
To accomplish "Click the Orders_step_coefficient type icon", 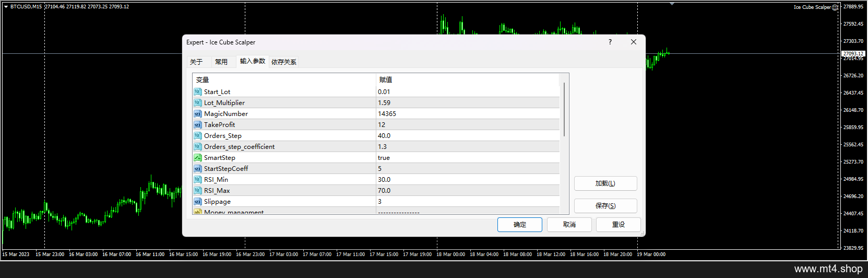I will coord(197,147).
